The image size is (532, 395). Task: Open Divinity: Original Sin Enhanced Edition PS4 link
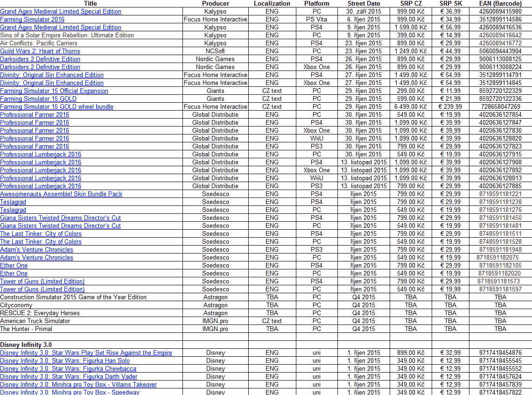click(x=52, y=75)
